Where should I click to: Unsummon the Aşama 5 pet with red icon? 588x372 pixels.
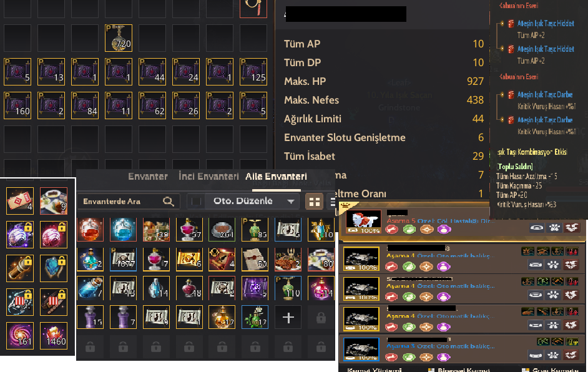pos(572,228)
